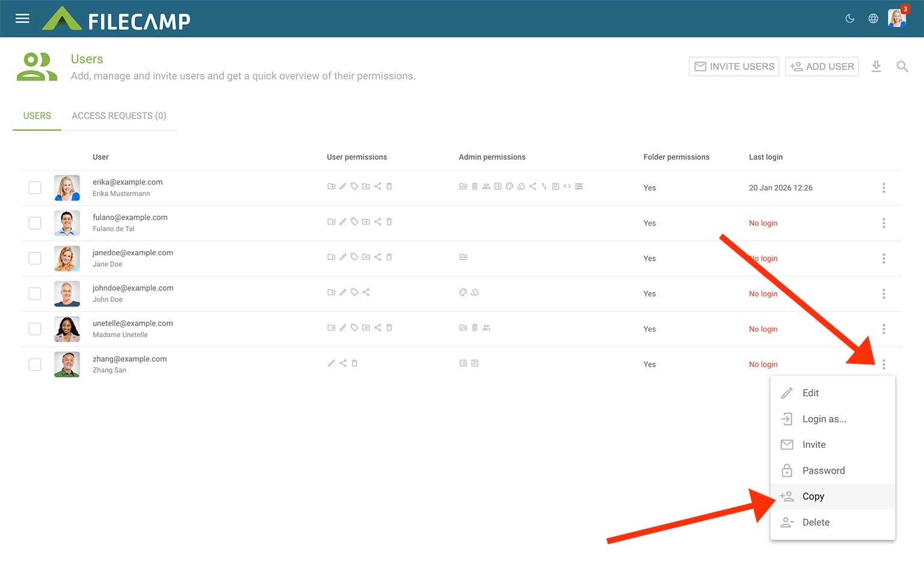Open profile avatar with notification badge
924x578 pixels.
(897, 18)
